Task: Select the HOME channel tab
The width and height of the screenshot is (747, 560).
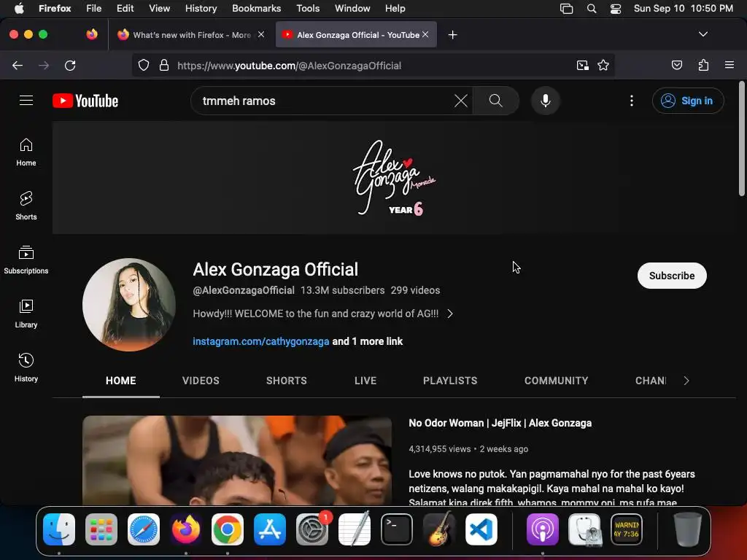Action: click(121, 381)
